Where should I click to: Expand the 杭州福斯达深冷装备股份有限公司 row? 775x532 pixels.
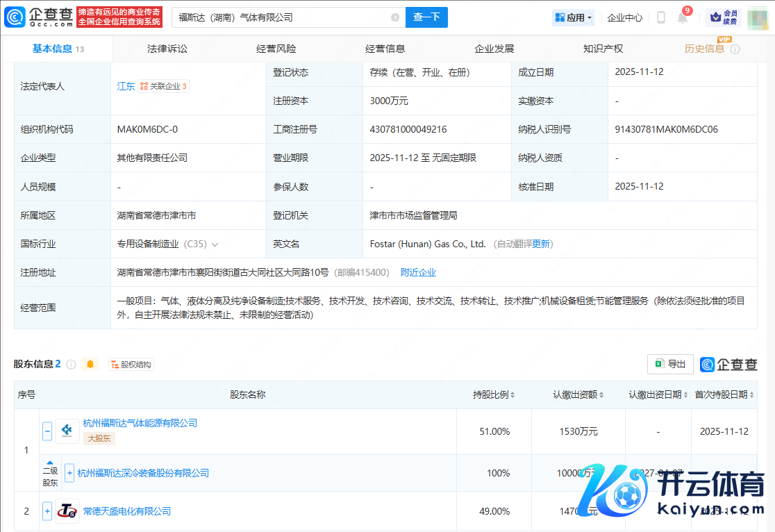pyautogui.click(x=69, y=473)
